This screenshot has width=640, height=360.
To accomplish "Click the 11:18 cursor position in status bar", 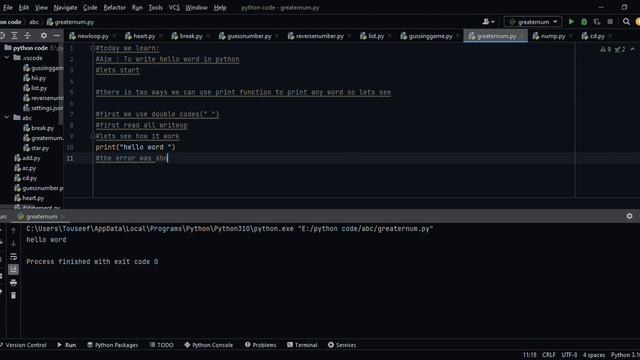I will (x=529, y=355).
